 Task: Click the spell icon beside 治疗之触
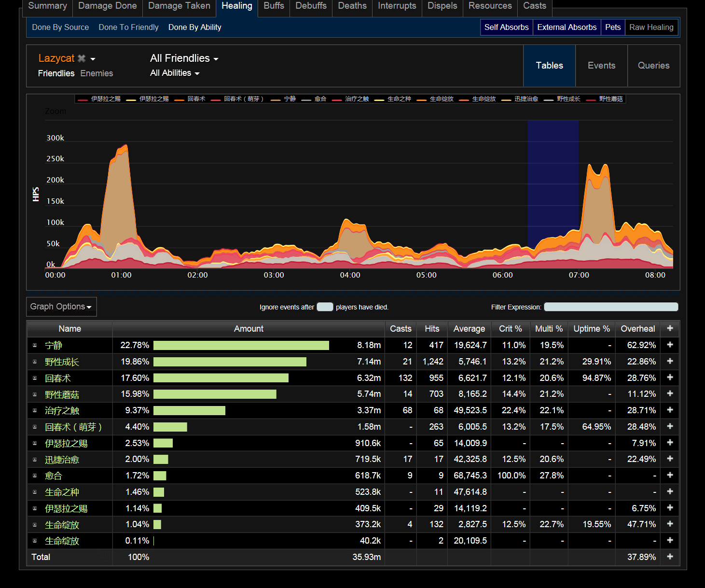(x=35, y=410)
